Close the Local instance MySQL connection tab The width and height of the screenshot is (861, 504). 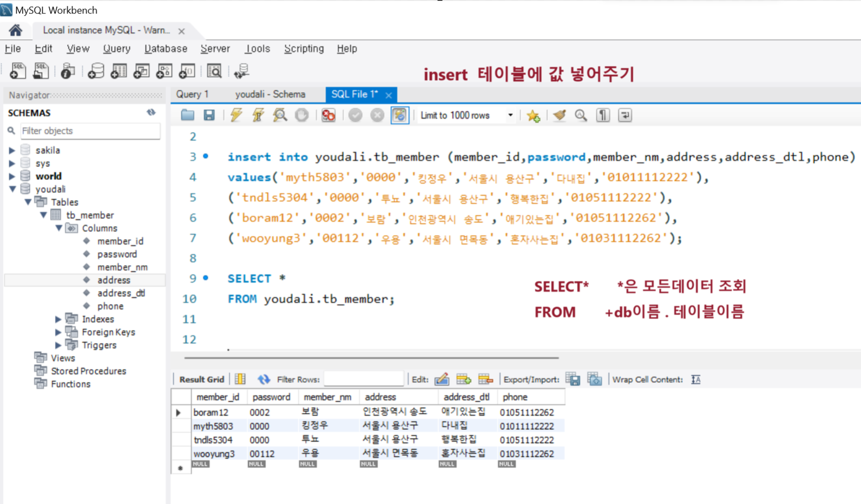(x=181, y=31)
